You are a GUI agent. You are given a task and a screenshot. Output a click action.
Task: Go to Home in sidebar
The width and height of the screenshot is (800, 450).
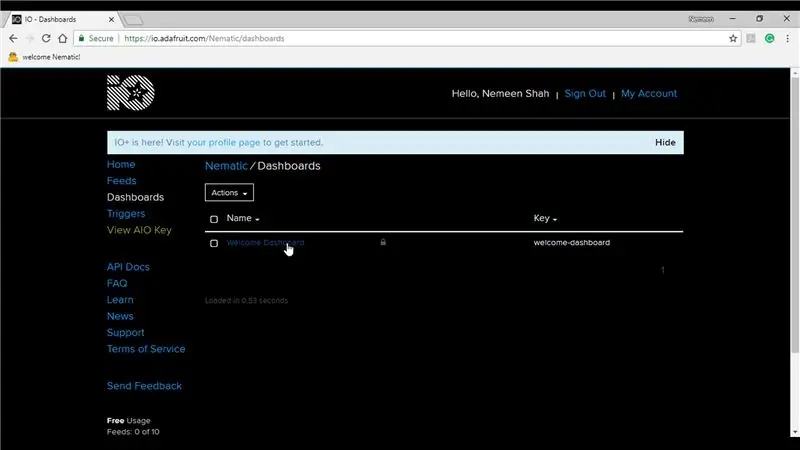point(121,164)
